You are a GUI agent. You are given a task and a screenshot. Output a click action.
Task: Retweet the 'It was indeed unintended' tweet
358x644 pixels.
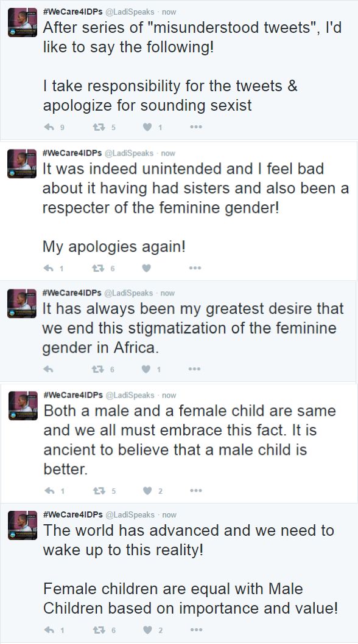[x=98, y=268]
